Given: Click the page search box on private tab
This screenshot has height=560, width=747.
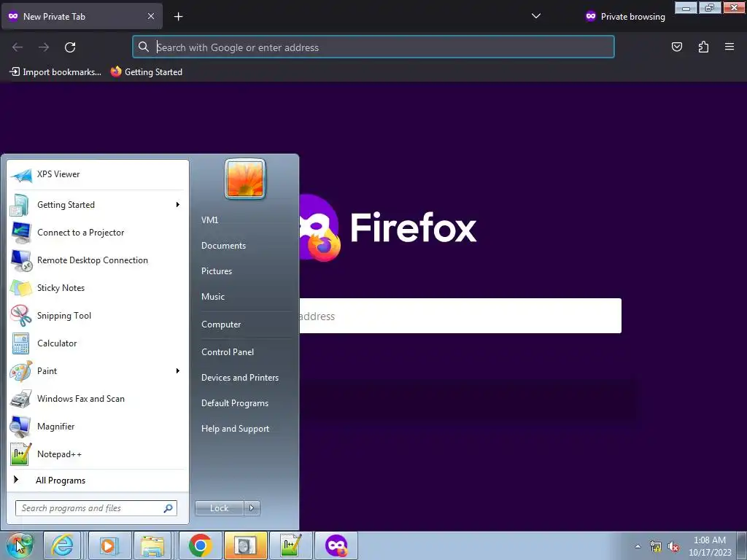Looking at the screenshot, I should coord(460,316).
